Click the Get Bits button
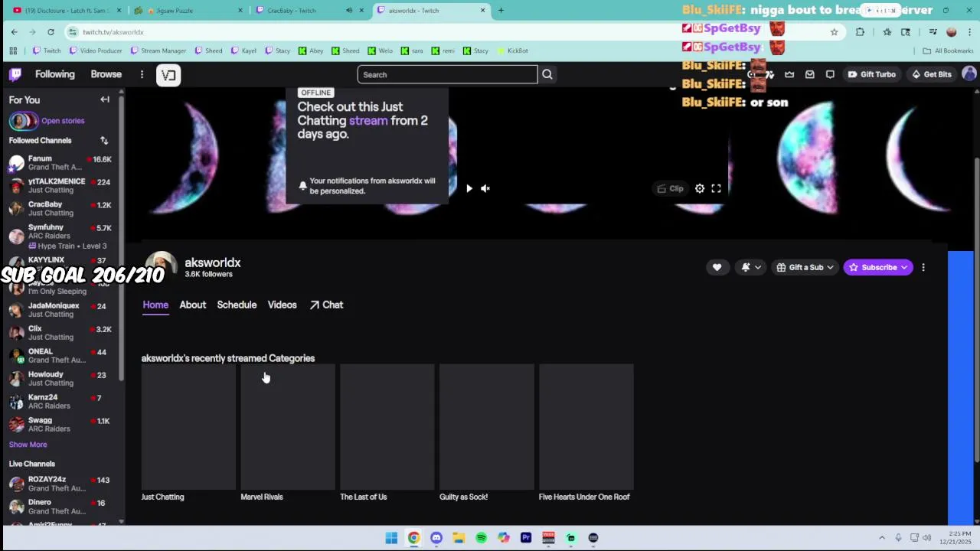Image resolution: width=980 pixels, height=551 pixels. [931, 74]
